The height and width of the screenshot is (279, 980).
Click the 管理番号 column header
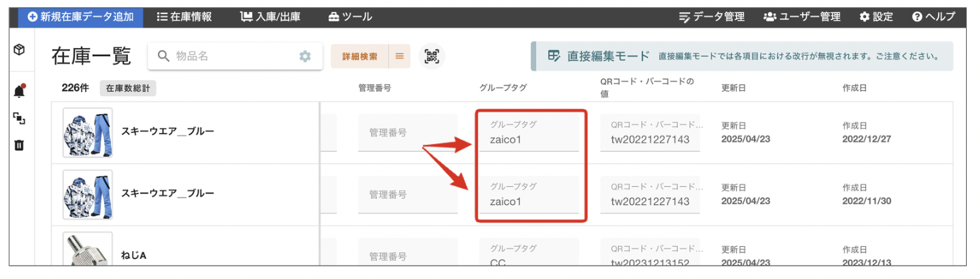(375, 88)
